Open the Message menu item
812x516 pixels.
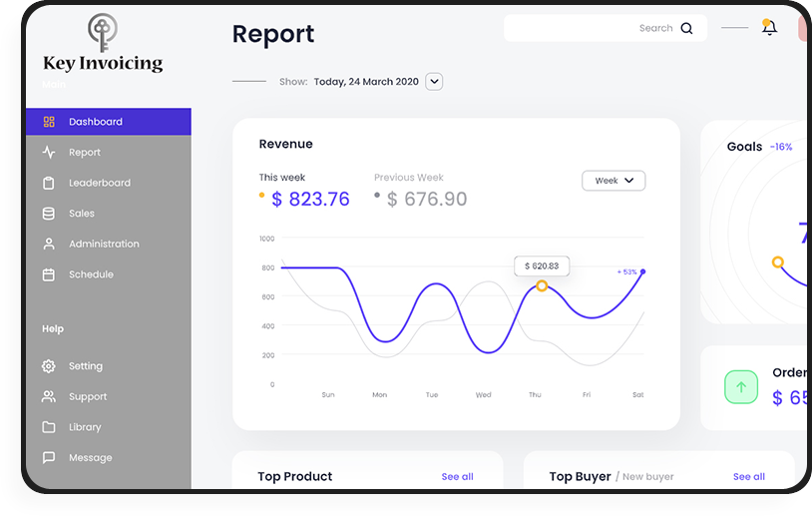(90, 458)
